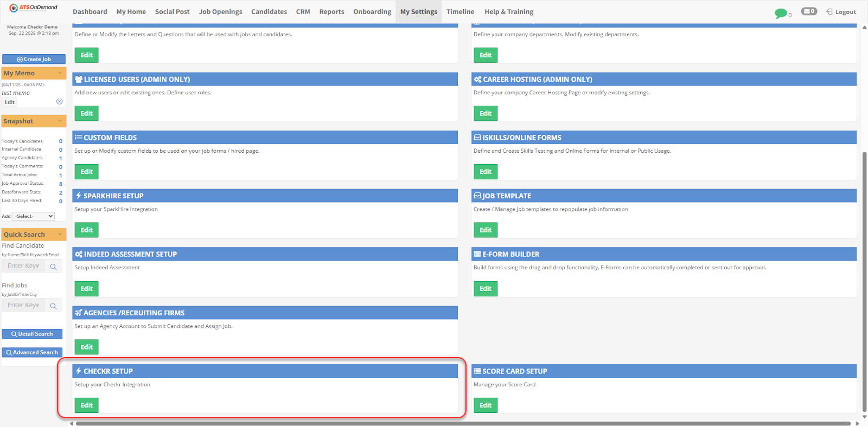The width and height of the screenshot is (868, 427).
Task: Select the My Settings tab
Action: tap(419, 12)
